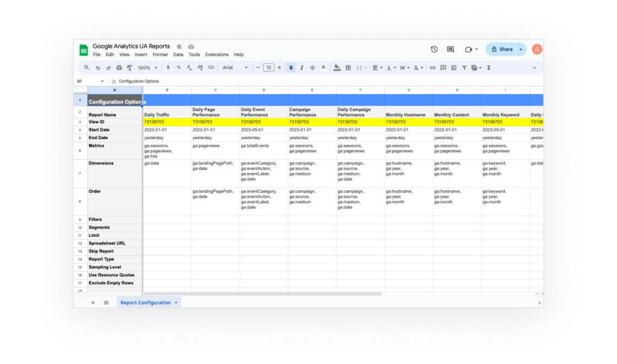The width and height of the screenshot is (617, 364).
Task: Open the Data menu
Action: coord(178,55)
